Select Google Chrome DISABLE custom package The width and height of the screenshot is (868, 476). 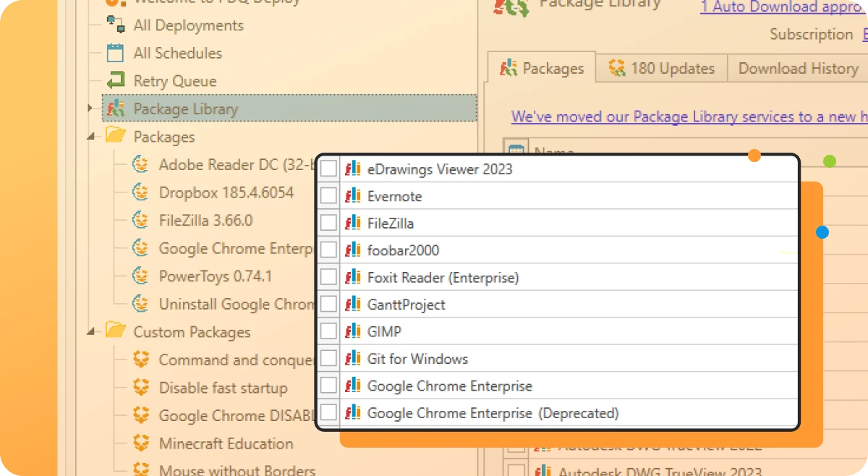(236, 415)
